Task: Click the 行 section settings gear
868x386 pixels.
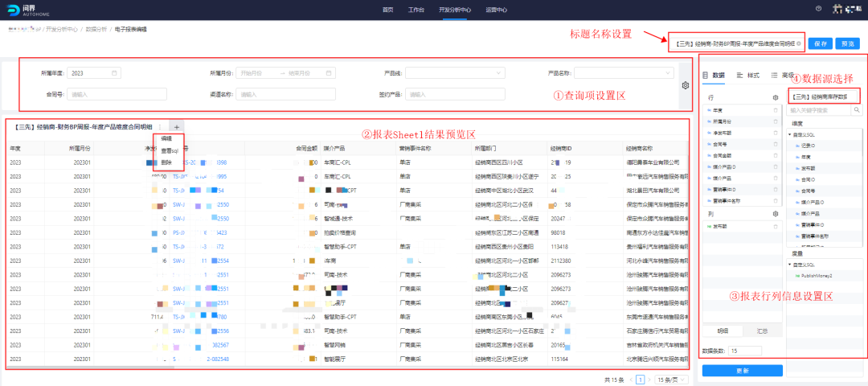Action: tap(775, 98)
